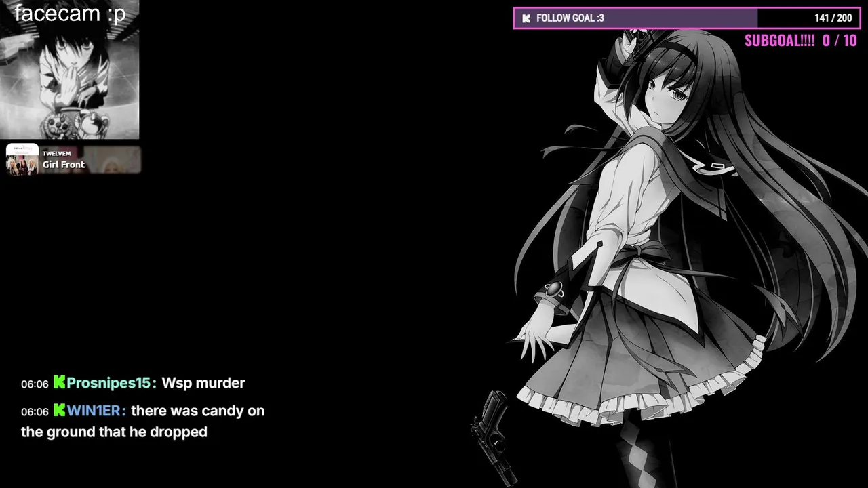This screenshot has height=488, width=868.
Task: Click the 'TWELVEM' artist label
Action: [56, 154]
